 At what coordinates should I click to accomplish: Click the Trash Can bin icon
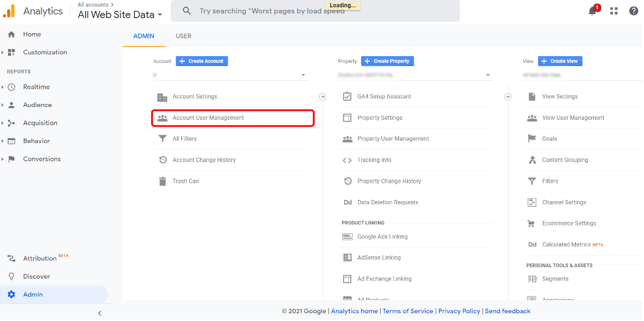pos(162,181)
